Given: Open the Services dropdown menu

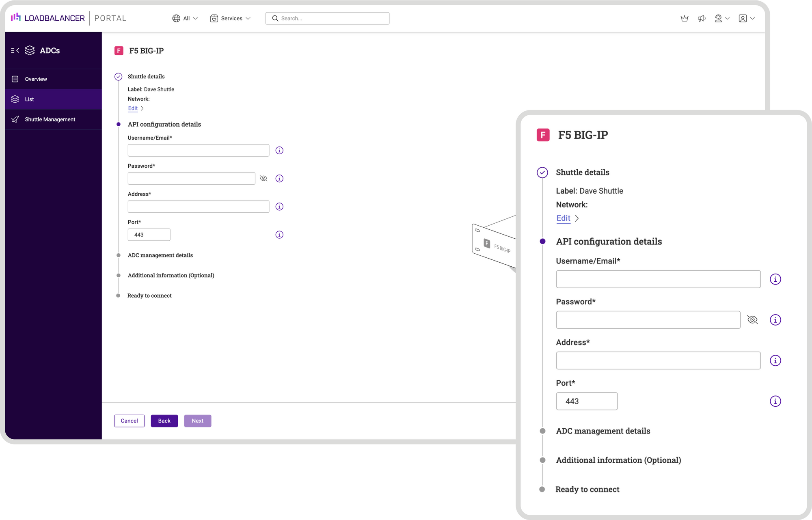Looking at the screenshot, I should pyautogui.click(x=230, y=18).
